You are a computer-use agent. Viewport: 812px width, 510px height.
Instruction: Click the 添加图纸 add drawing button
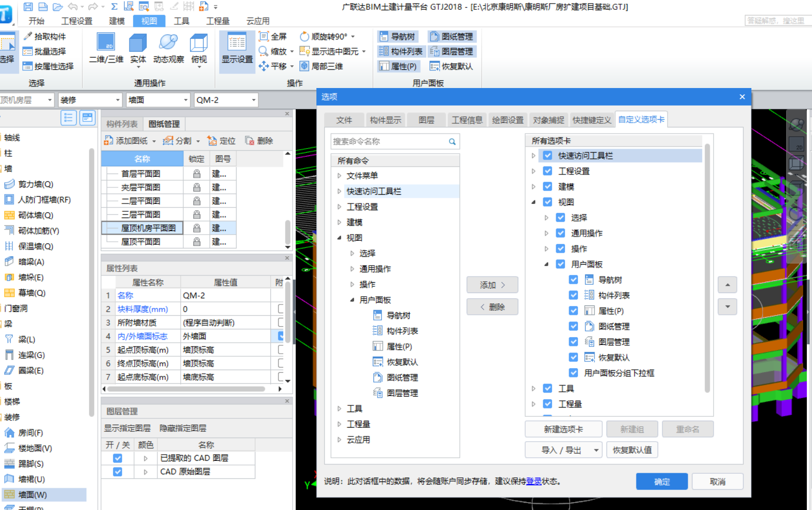(x=126, y=141)
